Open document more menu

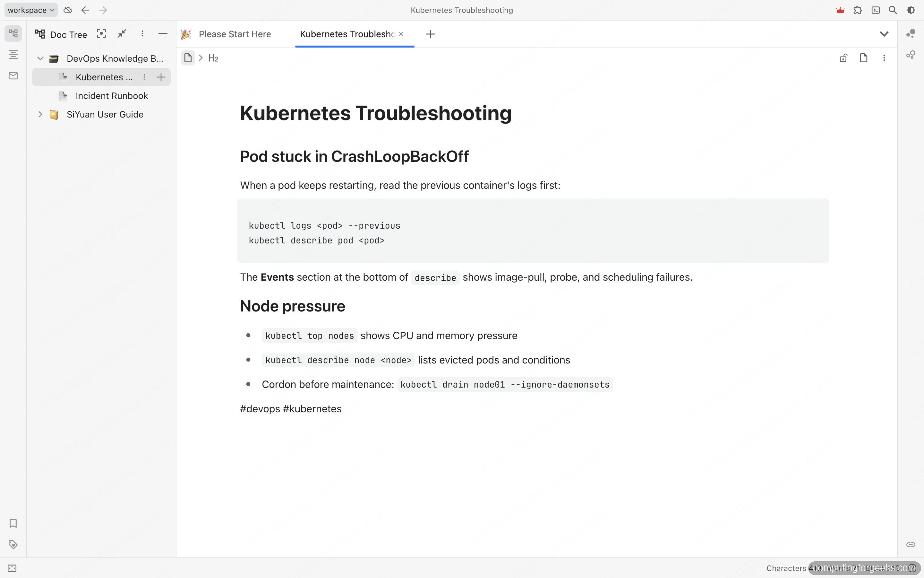(x=884, y=58)
